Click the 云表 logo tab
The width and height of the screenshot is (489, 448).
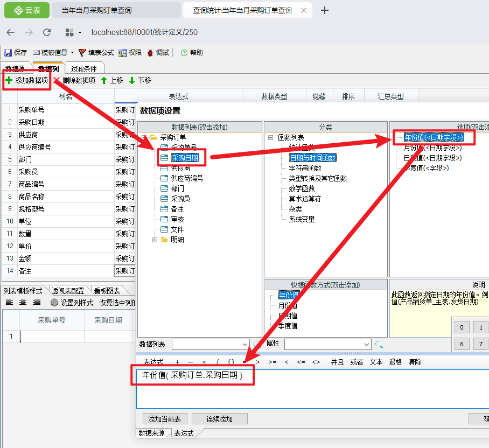pyautogui.click(x=27, y=10)
